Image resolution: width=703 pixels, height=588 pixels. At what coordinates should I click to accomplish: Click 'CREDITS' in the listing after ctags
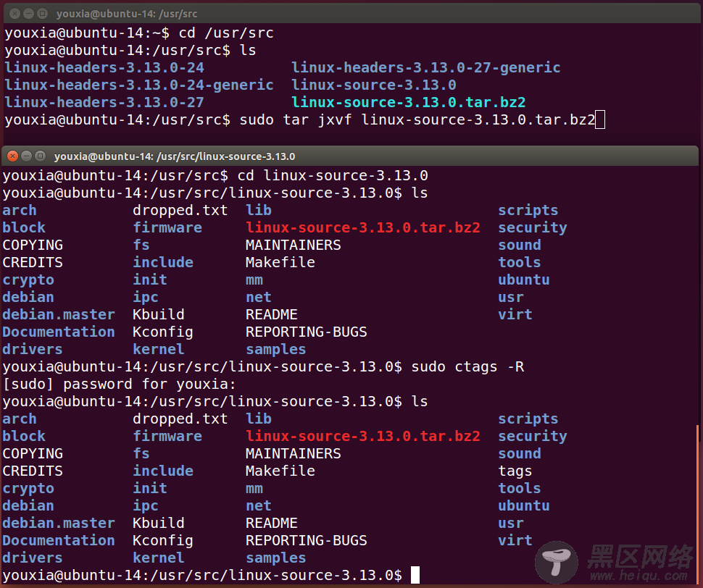33,471
